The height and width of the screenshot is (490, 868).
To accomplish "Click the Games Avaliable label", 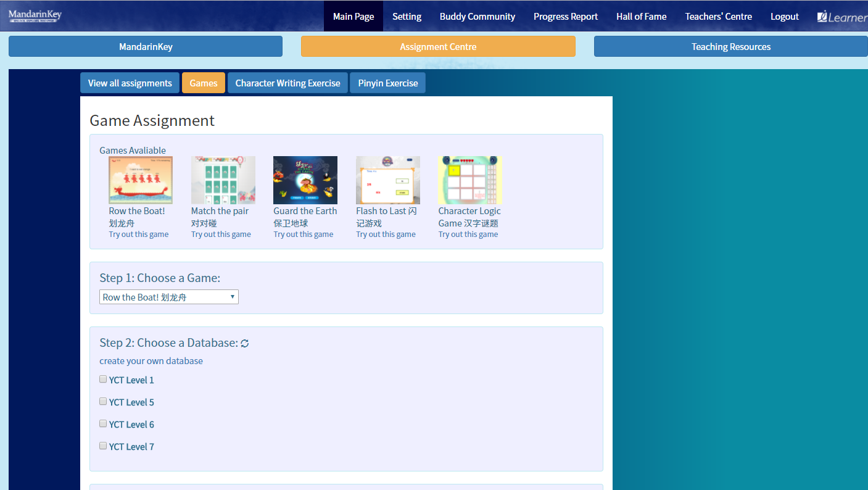I will click(133, 151).
